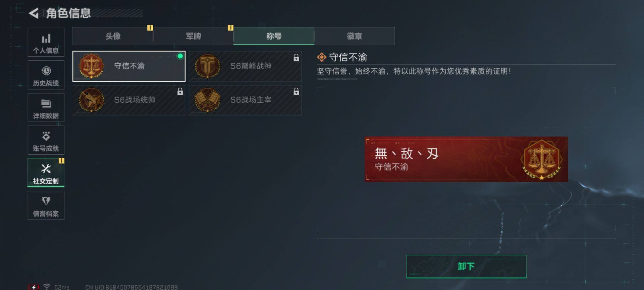Image resolution: width=644 pixels, height=290 pixels.
Task: Toggle the green equipped indicator on 守信不渝
Action: (180, 56)
